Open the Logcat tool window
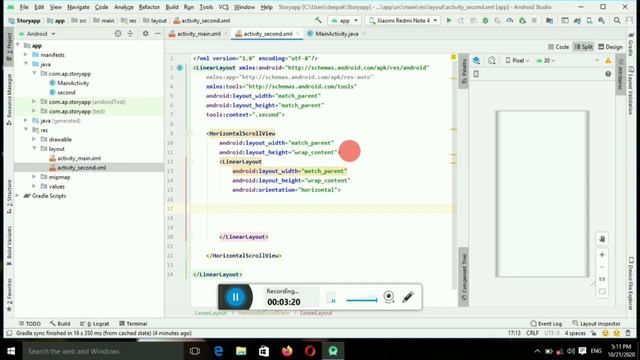This screenshot has height=360, width=640. 95,323
